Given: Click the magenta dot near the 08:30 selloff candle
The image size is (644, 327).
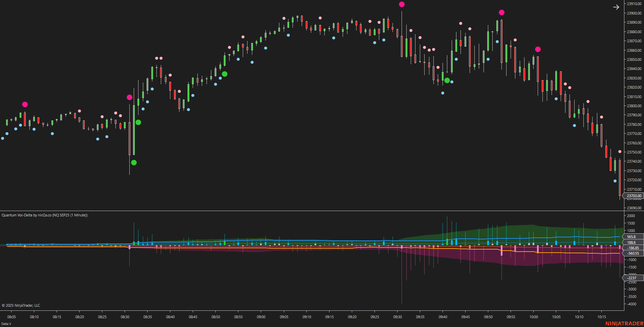Looking at the screenshot, I should [130, 97].
